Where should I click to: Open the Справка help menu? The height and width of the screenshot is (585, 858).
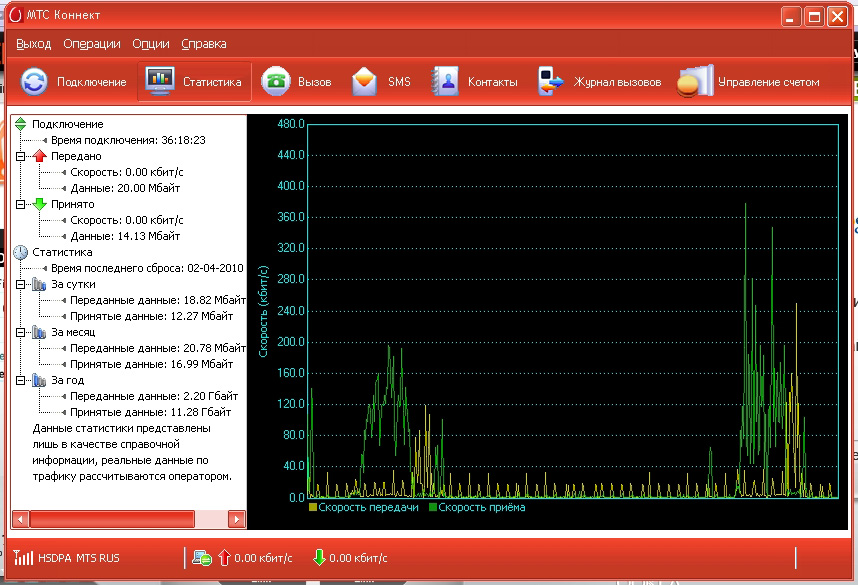point(204,44)
